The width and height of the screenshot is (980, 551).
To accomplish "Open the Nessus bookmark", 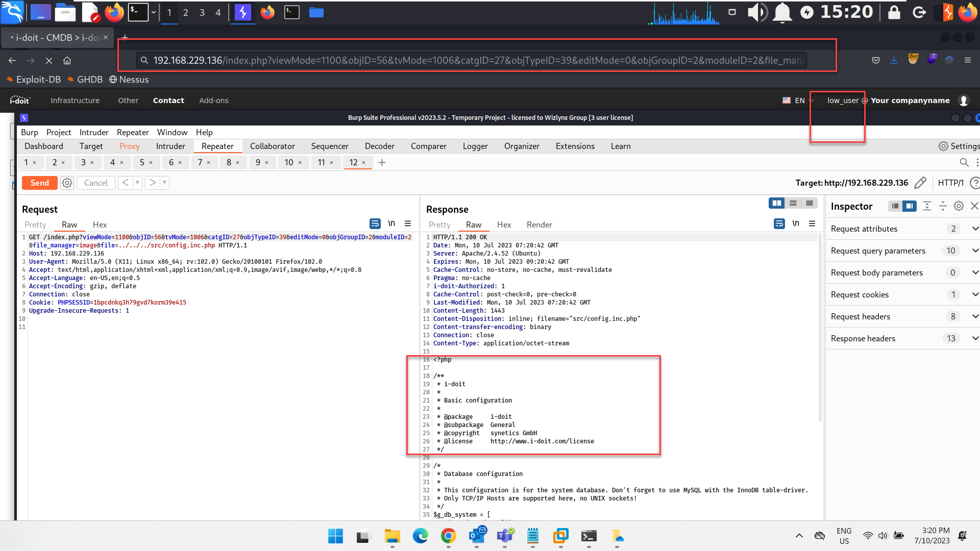I will (x=129, y=80).
